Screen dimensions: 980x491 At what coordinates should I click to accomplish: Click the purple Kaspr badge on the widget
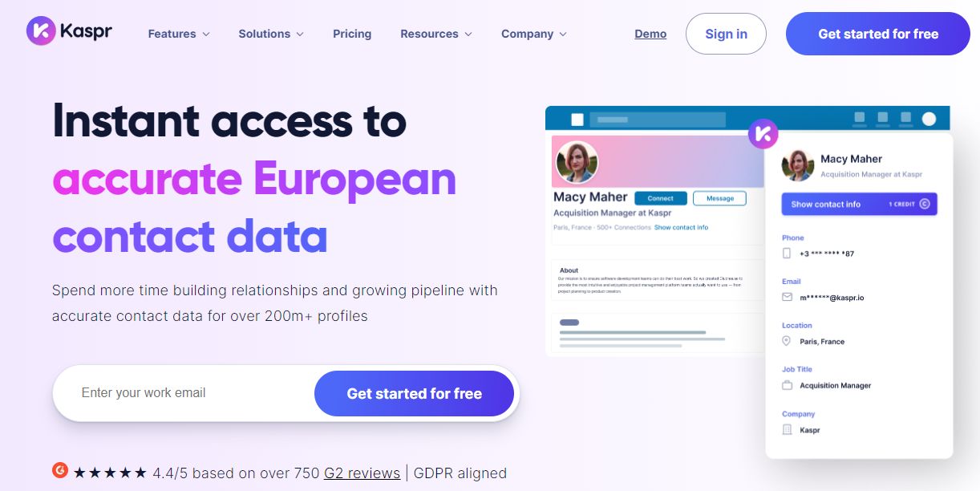(x=763, y=133)
